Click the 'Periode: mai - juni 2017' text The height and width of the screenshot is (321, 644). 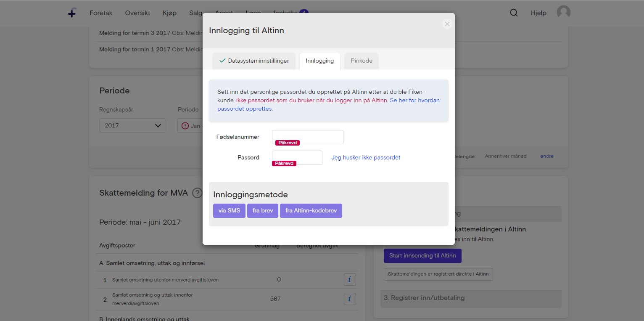point(140,222)
